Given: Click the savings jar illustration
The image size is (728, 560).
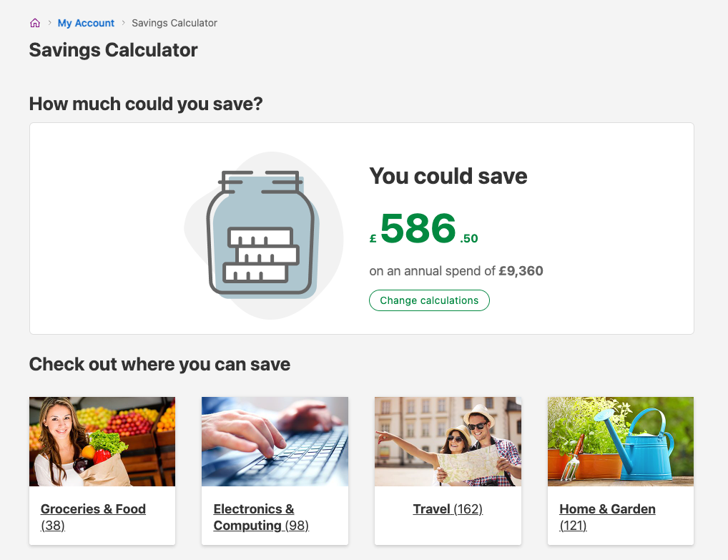Looking at the screenshot, I should click(261, 234).
